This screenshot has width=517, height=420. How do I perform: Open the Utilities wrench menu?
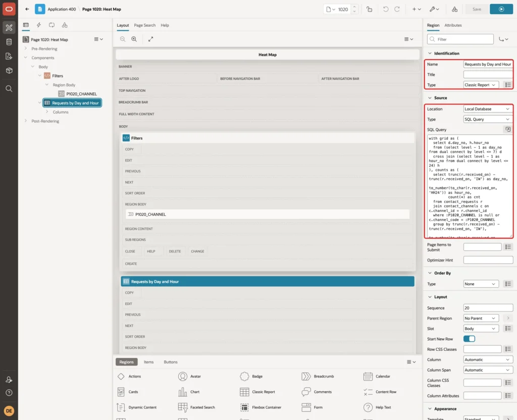434,9
